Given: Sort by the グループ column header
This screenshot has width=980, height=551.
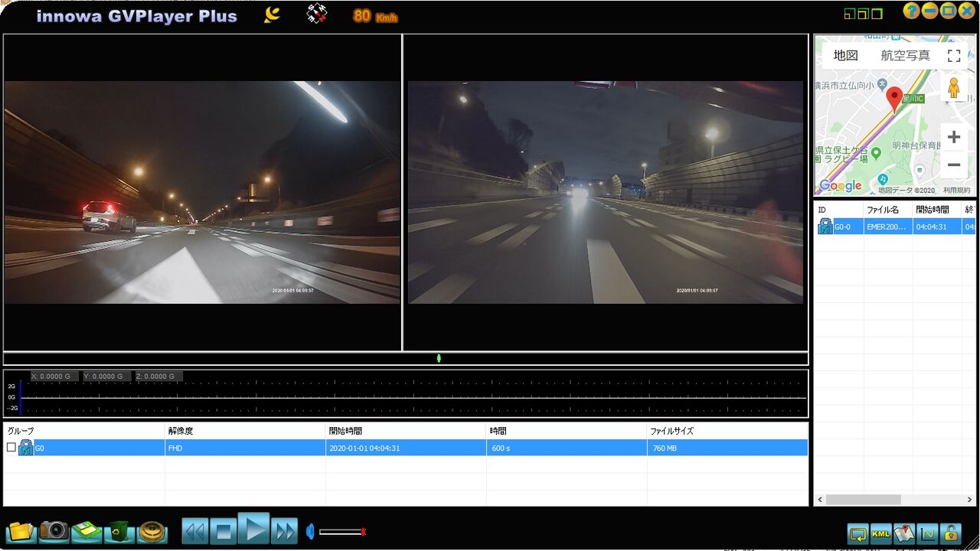Looking at the screenshot, I should pos(85,431).
